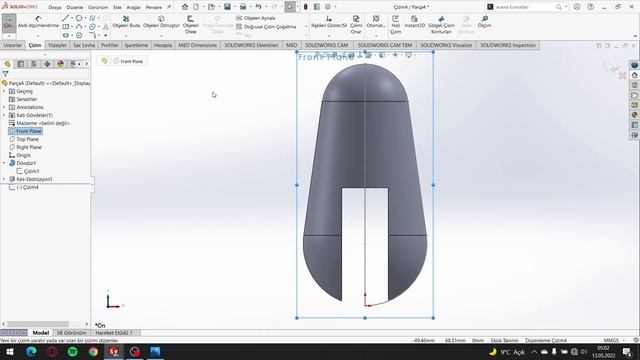Click the Save icon in top toolbar
Image resolution: width=640 pixels, height=360 pixels.
tap(227, 7)
